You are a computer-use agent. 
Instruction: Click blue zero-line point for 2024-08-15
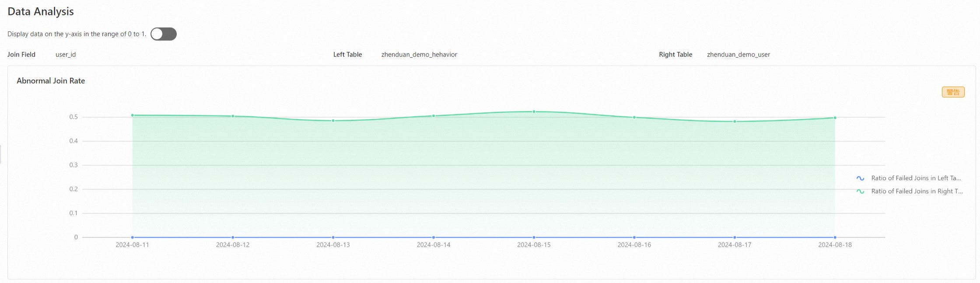534,238
